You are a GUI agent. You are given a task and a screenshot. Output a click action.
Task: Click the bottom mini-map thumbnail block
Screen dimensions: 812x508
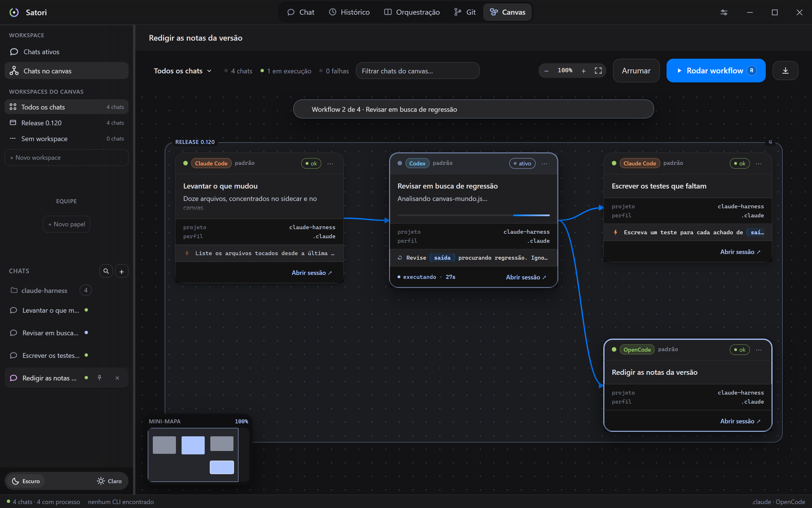pos(222,467)
